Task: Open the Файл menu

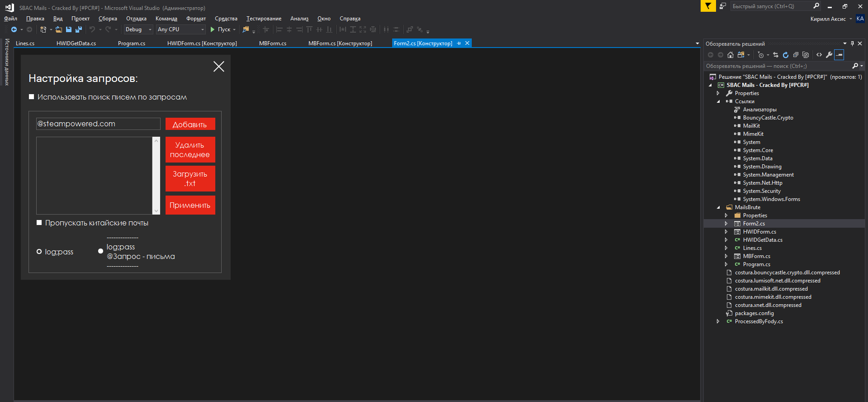Action: pyautogui.click(x=10, y=19)
